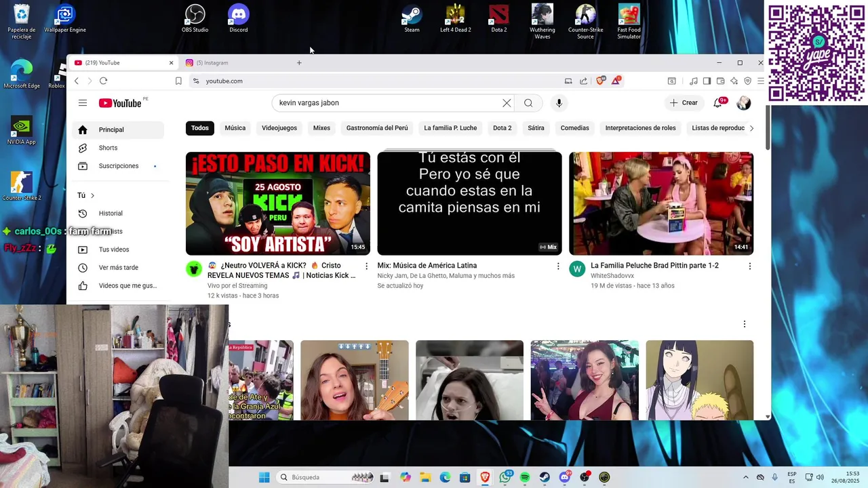Click the Crear button
Viewport: 868px width, 488px height.
click(684, 103)
